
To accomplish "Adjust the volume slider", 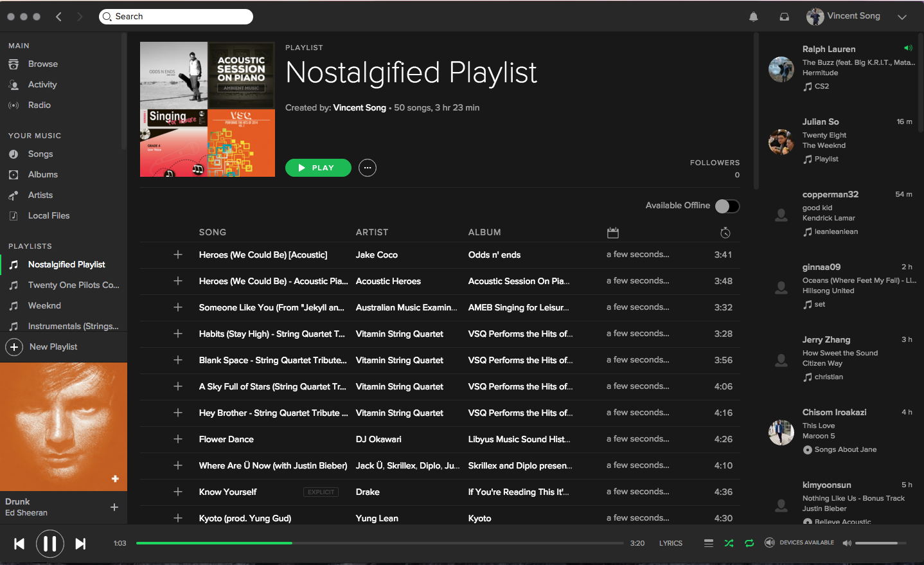I will (x=880, y=543).
